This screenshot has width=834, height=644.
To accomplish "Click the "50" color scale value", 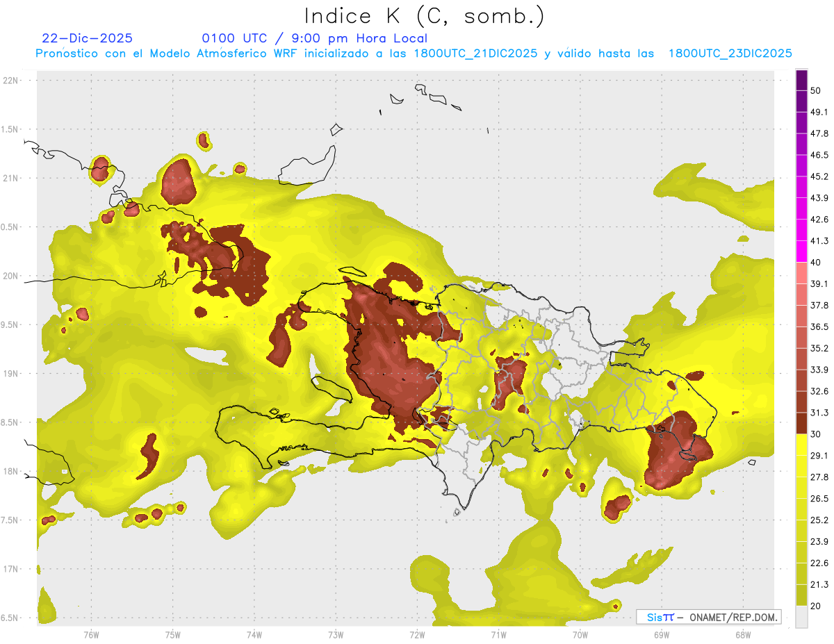I will pos(816,90).
